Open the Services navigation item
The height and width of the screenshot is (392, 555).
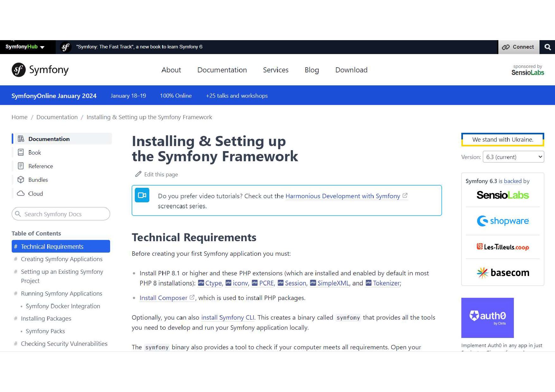(x=276, y=70)
